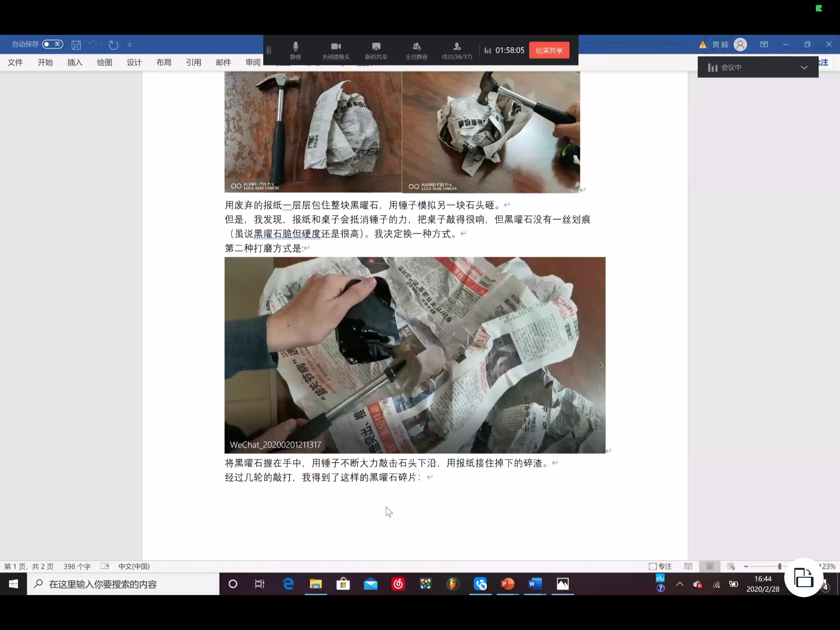Click the Undo arrow icon
Screen dimensions: 840x630
(93, 45)
